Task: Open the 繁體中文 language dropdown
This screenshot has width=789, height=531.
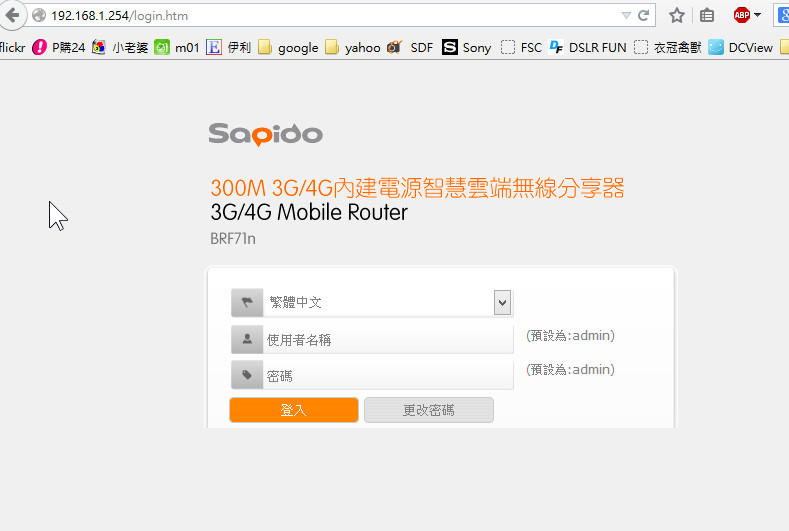Action: coord(388,302)
